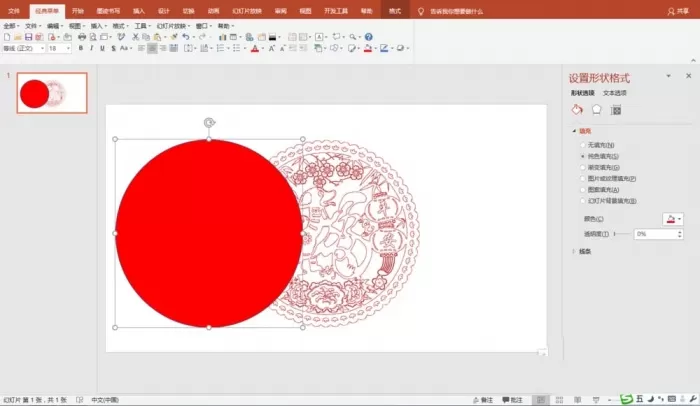Open the 全部 (All) classic menu dropdown

tap(11, 26)
